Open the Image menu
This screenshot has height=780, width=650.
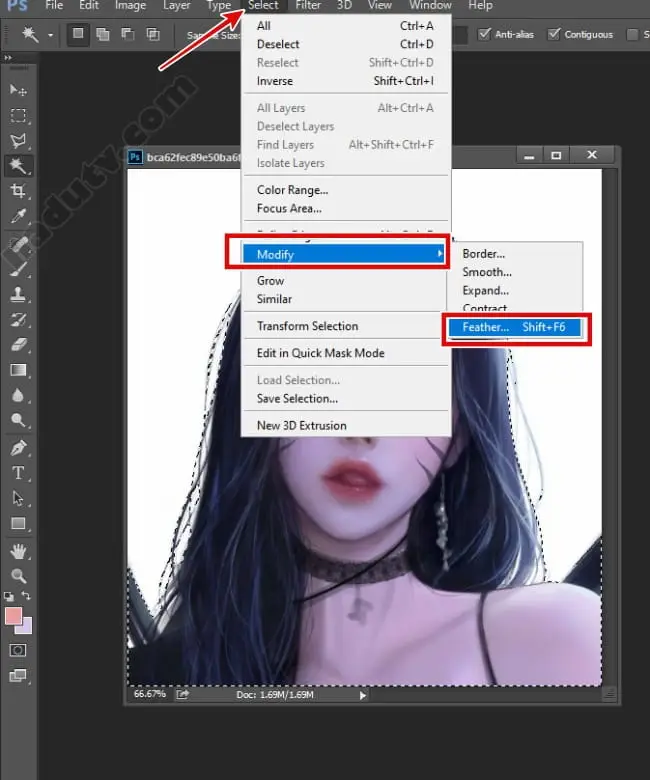pos(130,5)
